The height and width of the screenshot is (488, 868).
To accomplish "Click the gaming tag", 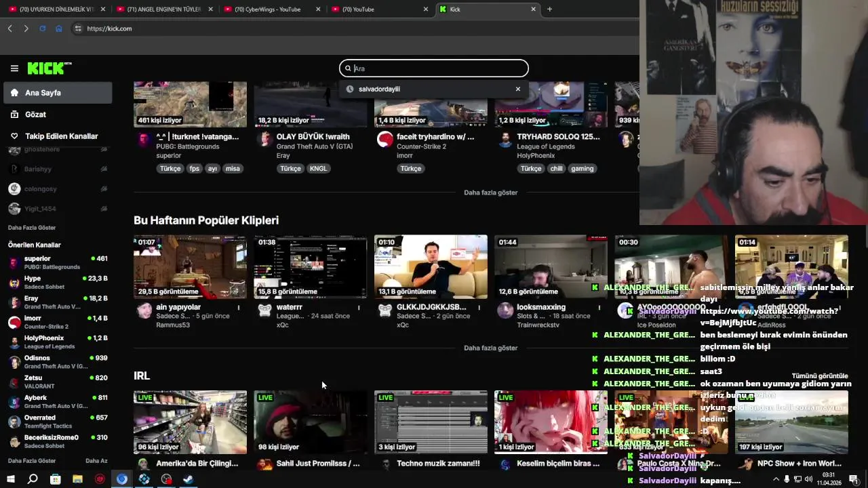I will pos(582,169).
